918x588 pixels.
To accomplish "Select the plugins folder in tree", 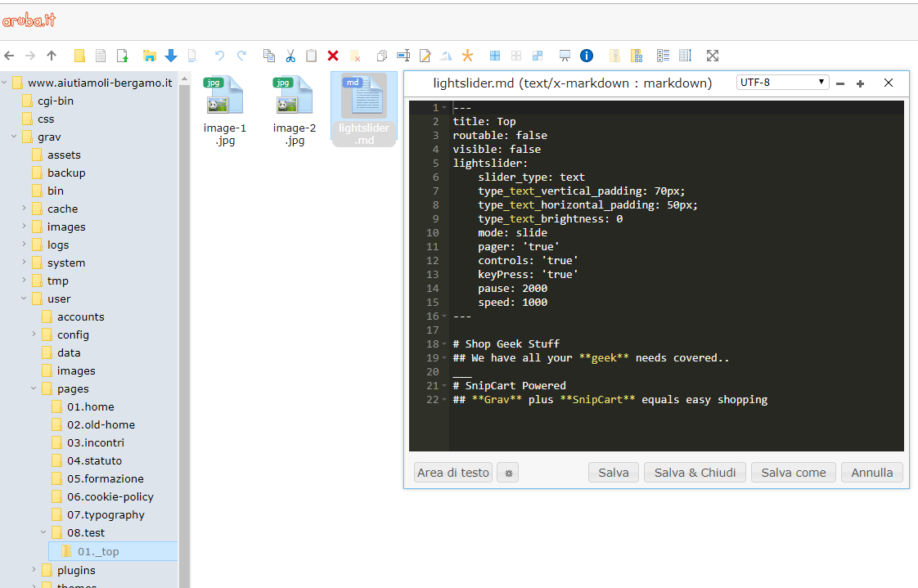I will pyautogui.click(x=76, y=570).
